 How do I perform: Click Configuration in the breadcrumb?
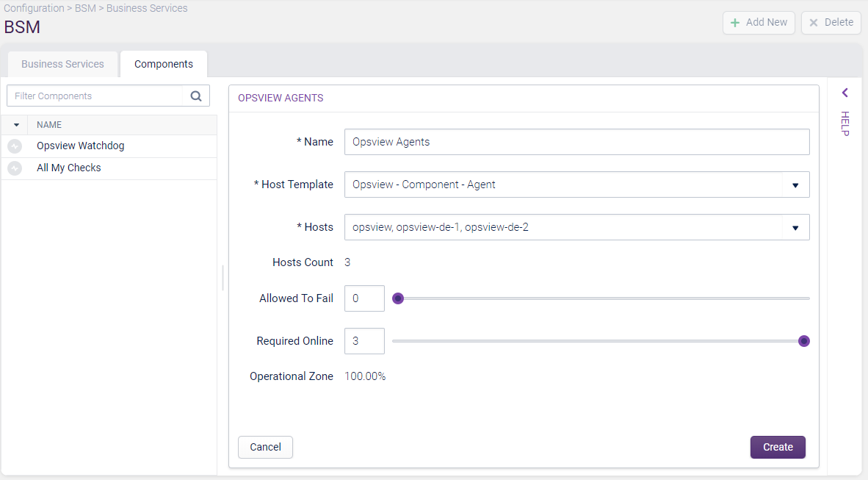(34, 8)
